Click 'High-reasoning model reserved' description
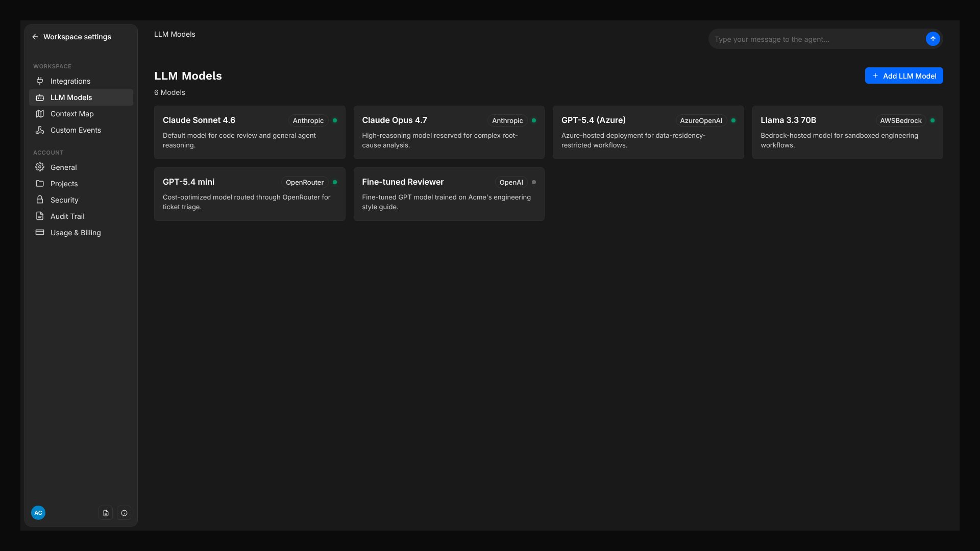 [x=440, y=140]
